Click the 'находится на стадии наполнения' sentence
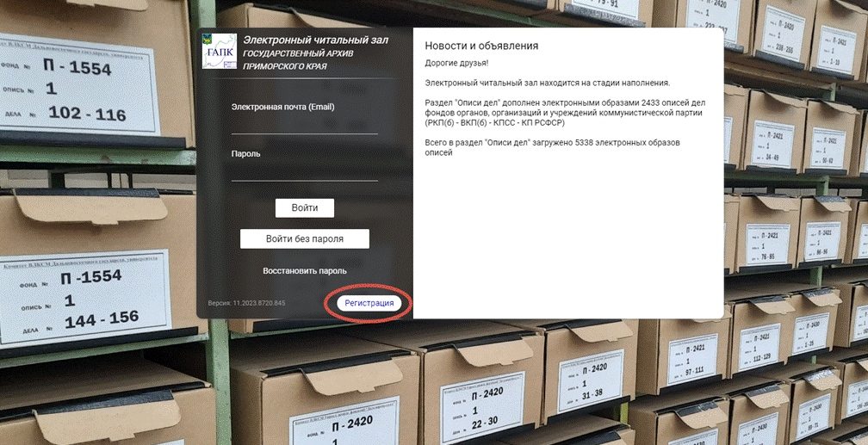The image size is (868, 445). pyautogui.click(x=547, y=83)
